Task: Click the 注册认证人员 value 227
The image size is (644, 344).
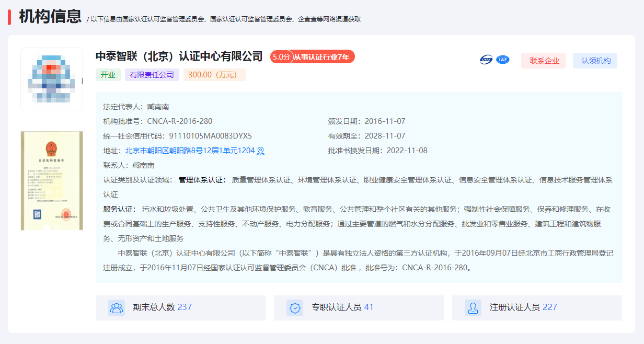Action: (x=550, y=307)
